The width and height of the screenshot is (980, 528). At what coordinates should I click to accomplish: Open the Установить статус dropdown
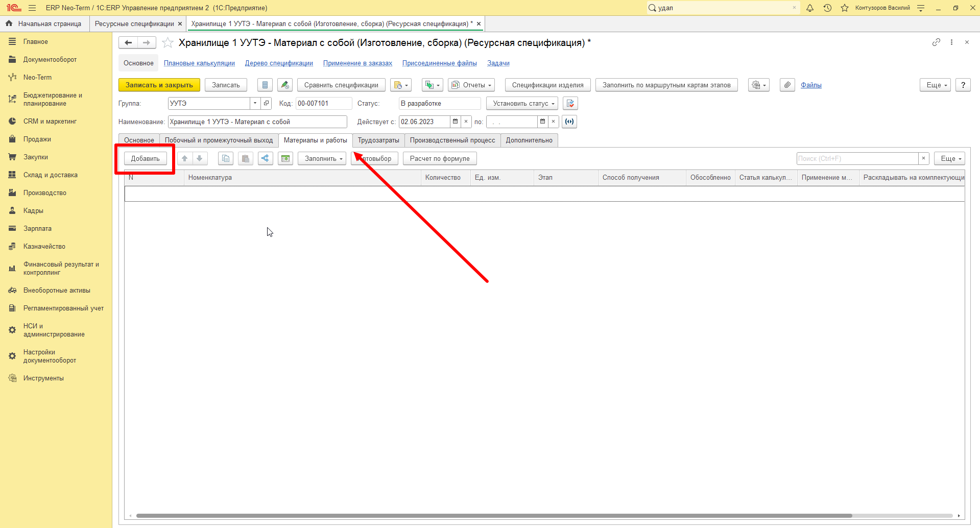(522, 103)
